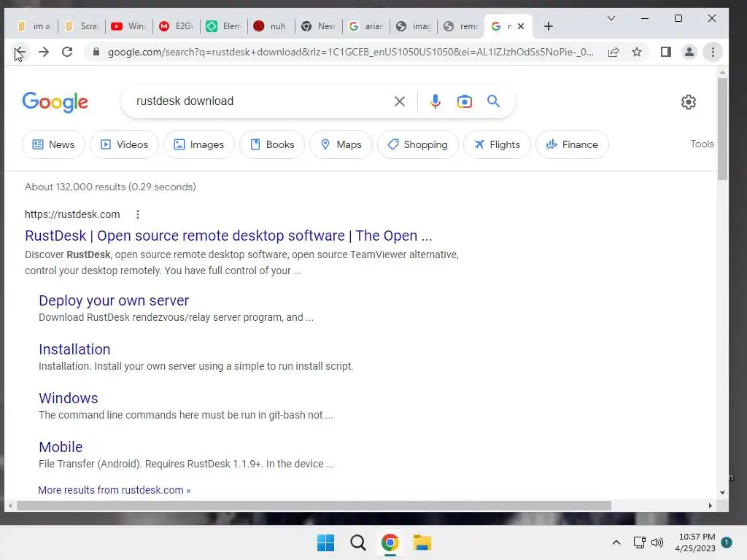Click 'https://rustdesk.com' URL text
This screenshot has width=747, height=560.
[72, 214]
